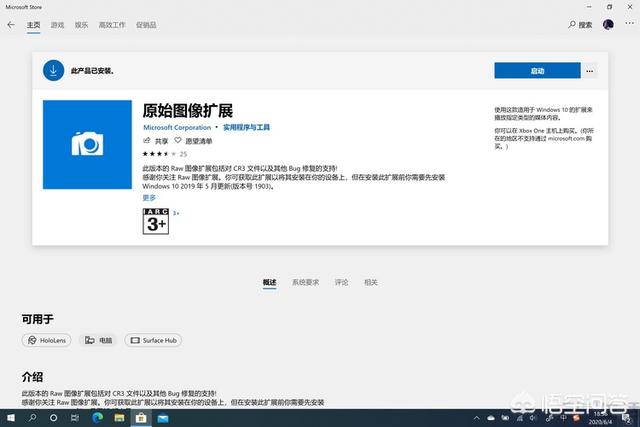Image resolution: width=640 pixels, height=427 pixels.
Task: Click the 此产品已安装 status text
Action: pyautogui.click(x=92, y=71)
